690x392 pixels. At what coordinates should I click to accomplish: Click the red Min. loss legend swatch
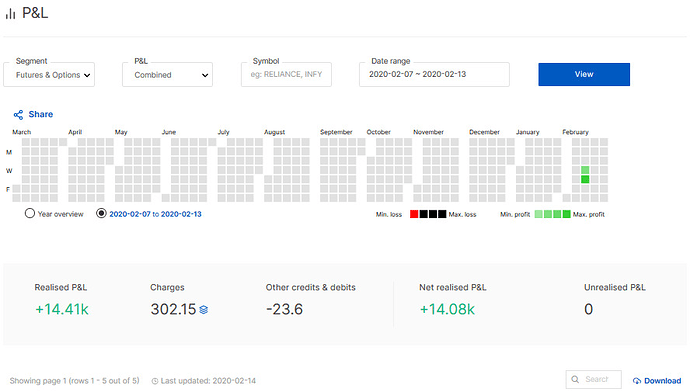(x=414, y=214)
